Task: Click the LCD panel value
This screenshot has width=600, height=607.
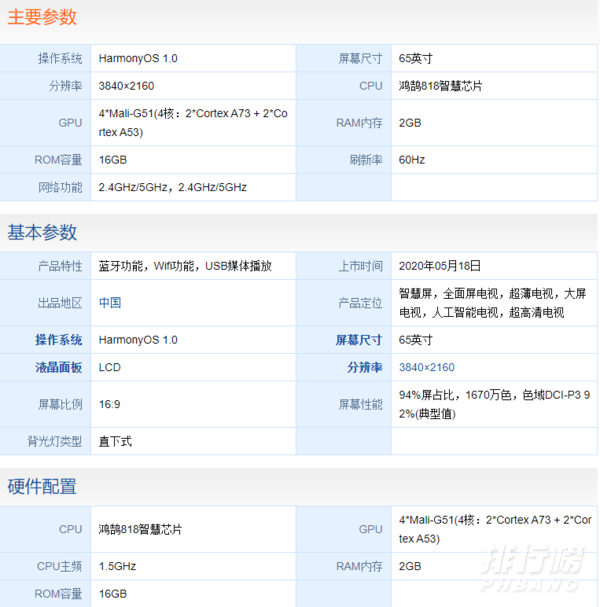Action: click(110, 367)
